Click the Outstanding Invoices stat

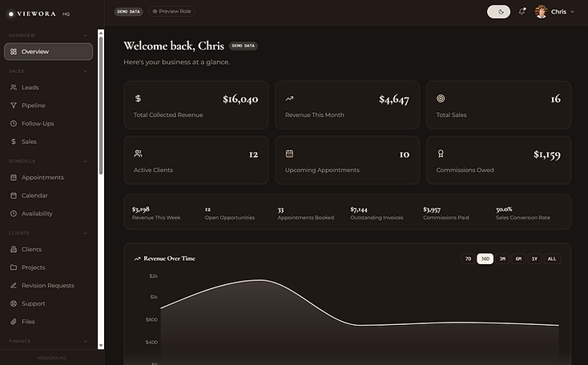377,213
